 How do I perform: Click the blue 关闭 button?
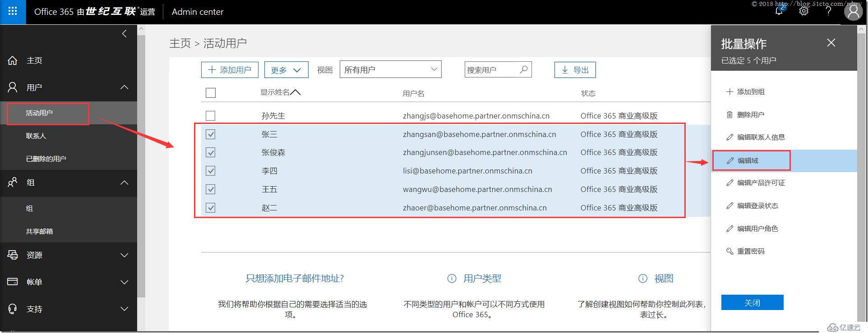click(752, 302)
